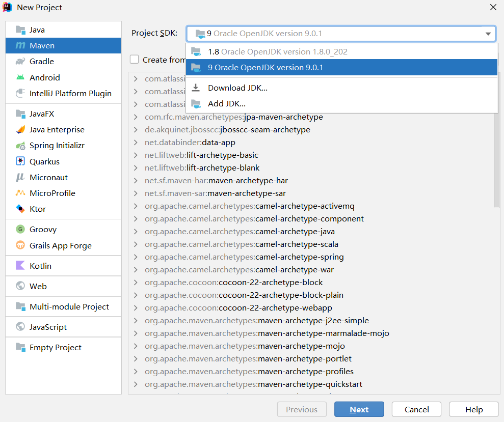Expand the maven-archetype-mojo node
This screenshot has width=504, height=422.
[136, 346]
